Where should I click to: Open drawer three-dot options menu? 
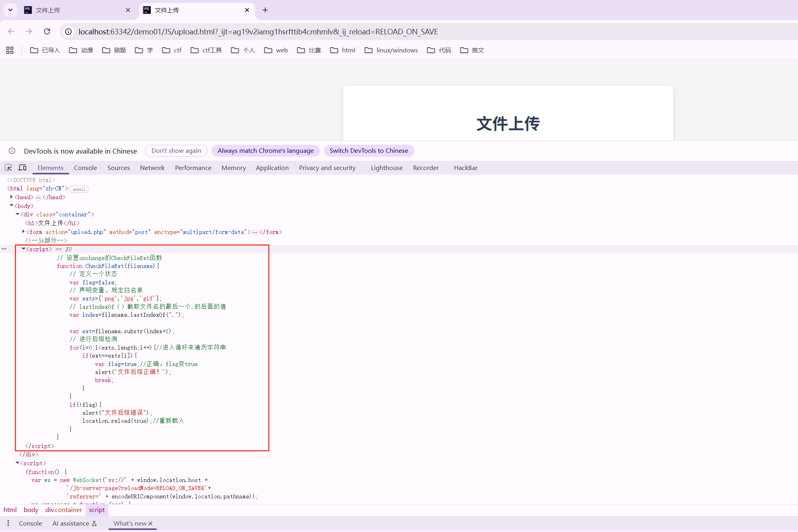8,523
